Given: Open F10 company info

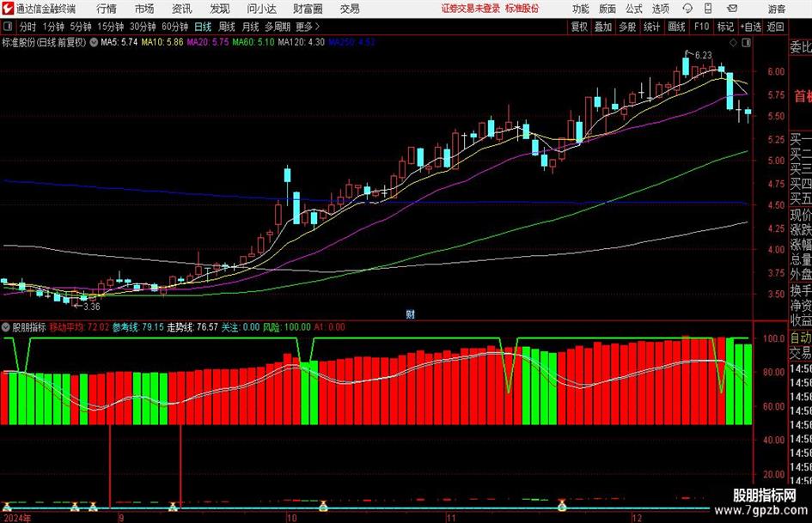Looking at the screenshot, I should 702,27.
